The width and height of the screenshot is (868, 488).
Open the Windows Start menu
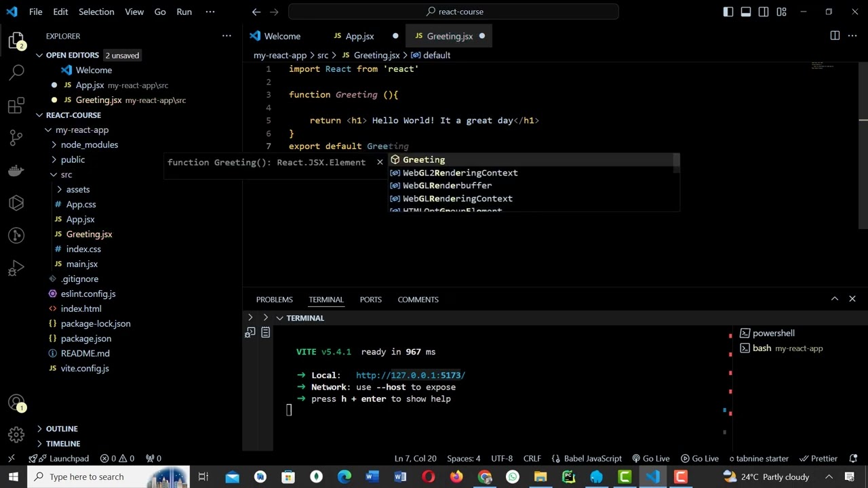[x=13, y=476]
